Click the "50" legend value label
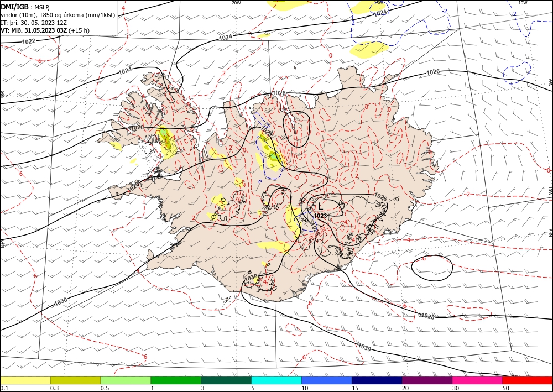553x392 pixels. coord(506,388)
